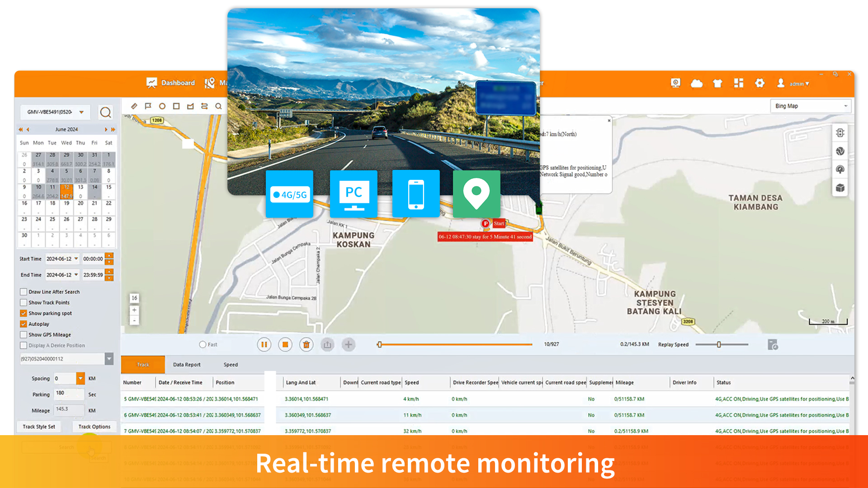Select the circle drawing tool
The width and height of the screenshot is (868, 488).
(162, 106)
